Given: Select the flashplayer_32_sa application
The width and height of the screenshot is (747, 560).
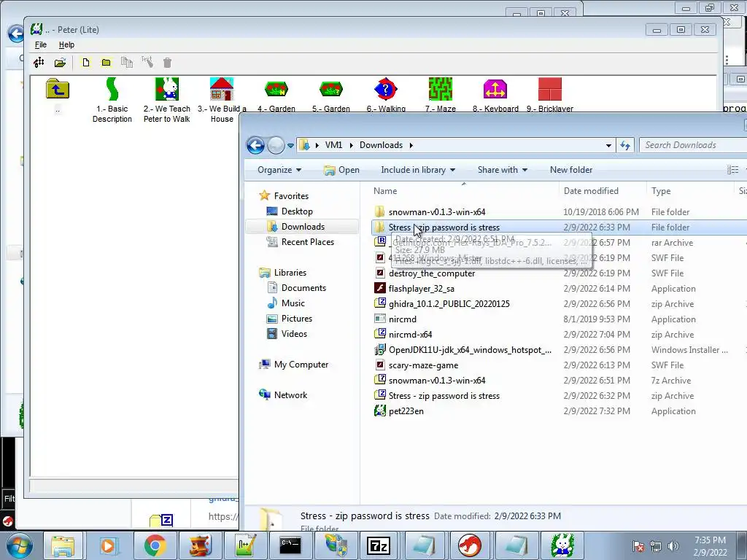Looking at the screenshot, I should (421, 289).
